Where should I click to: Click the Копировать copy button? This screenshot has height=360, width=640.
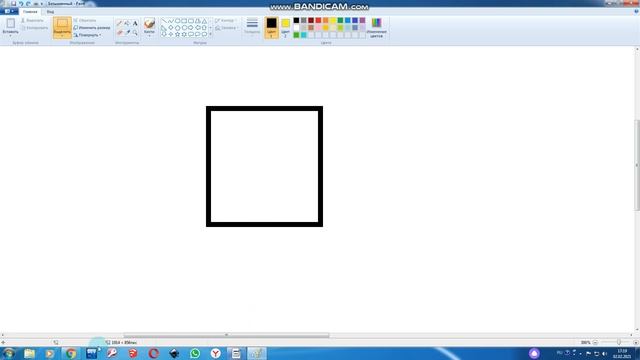pos(34,28)
